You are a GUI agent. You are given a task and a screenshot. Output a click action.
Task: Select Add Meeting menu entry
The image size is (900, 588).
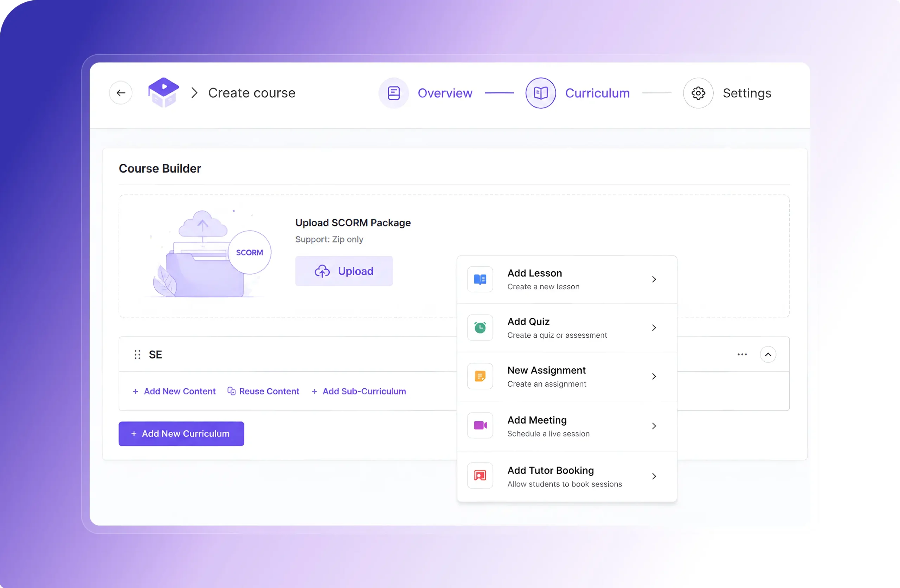(x=567, y=426)
